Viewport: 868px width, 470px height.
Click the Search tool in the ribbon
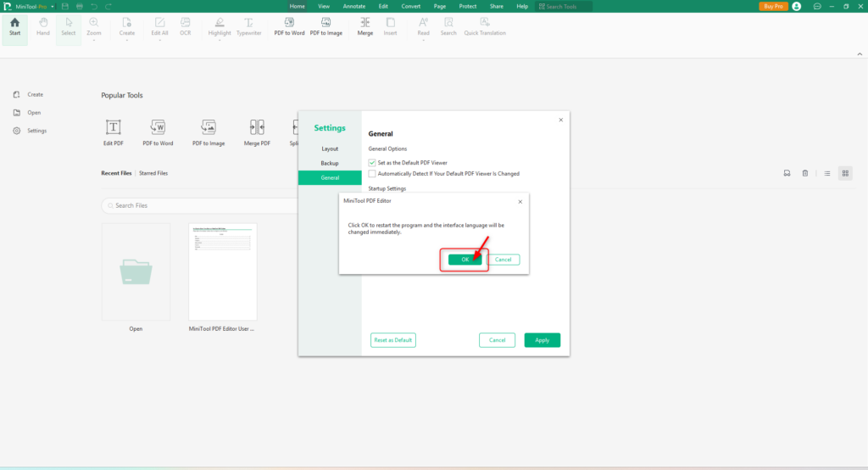click(448, 26)
